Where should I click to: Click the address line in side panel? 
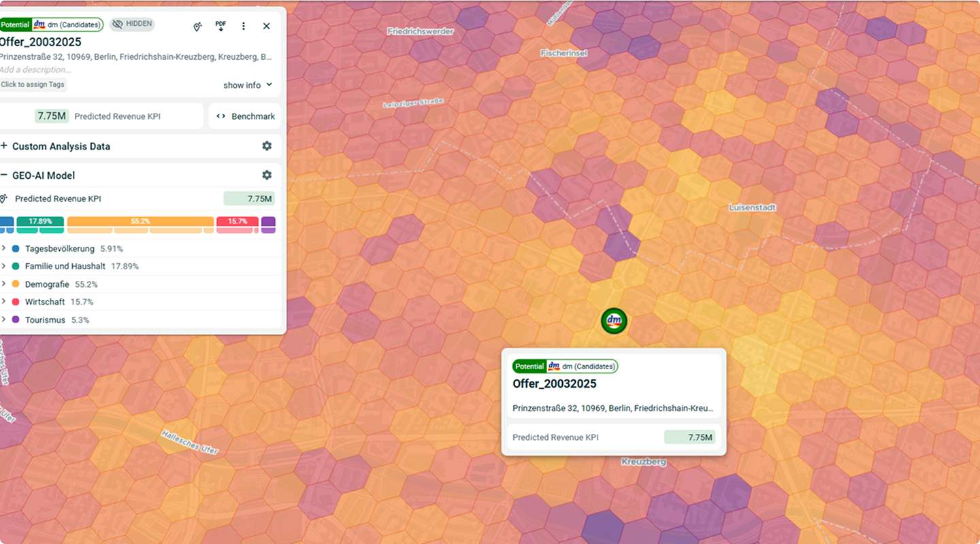click(x=136, y=57)
